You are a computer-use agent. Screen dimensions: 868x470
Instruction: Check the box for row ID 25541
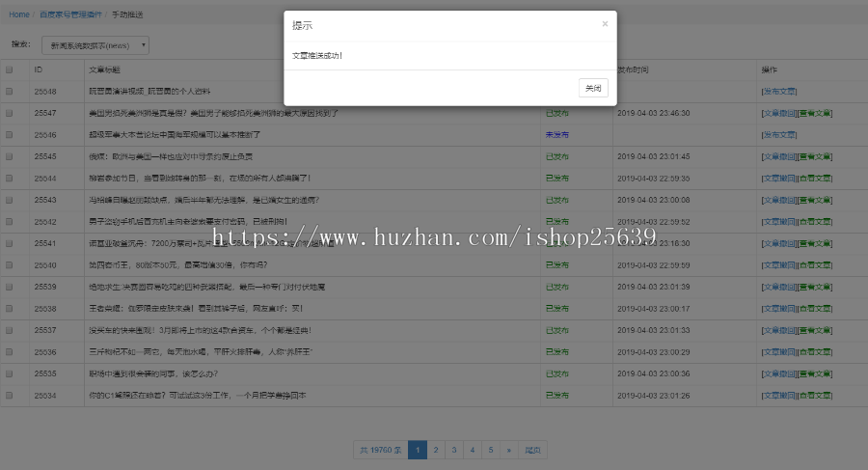coord(10,243)
